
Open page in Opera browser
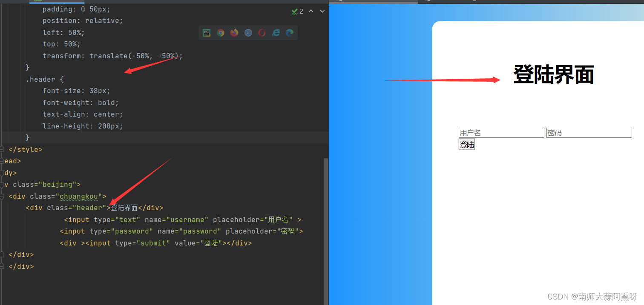[x=262, y=33]
